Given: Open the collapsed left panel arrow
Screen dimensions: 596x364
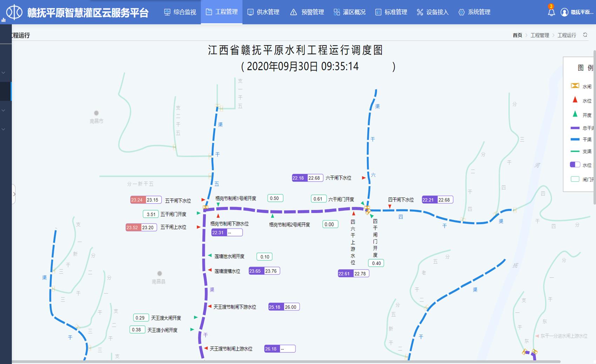Looking at the screenshot, I should (14, 194).
